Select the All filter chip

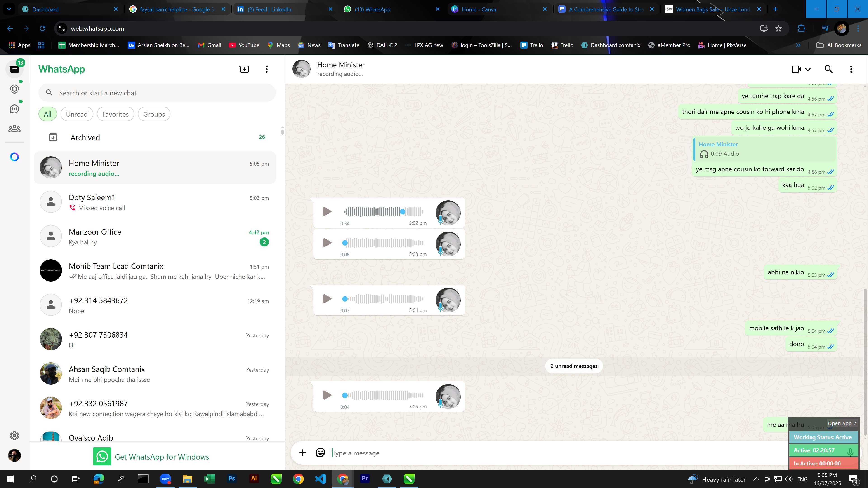[47, 114]
